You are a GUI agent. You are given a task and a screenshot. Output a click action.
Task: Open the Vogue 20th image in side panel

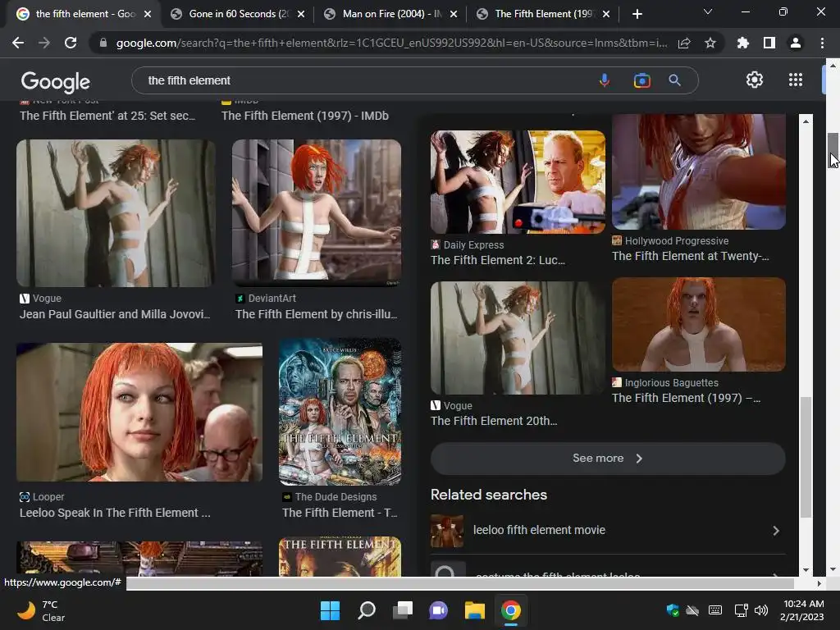coord(518,338)
